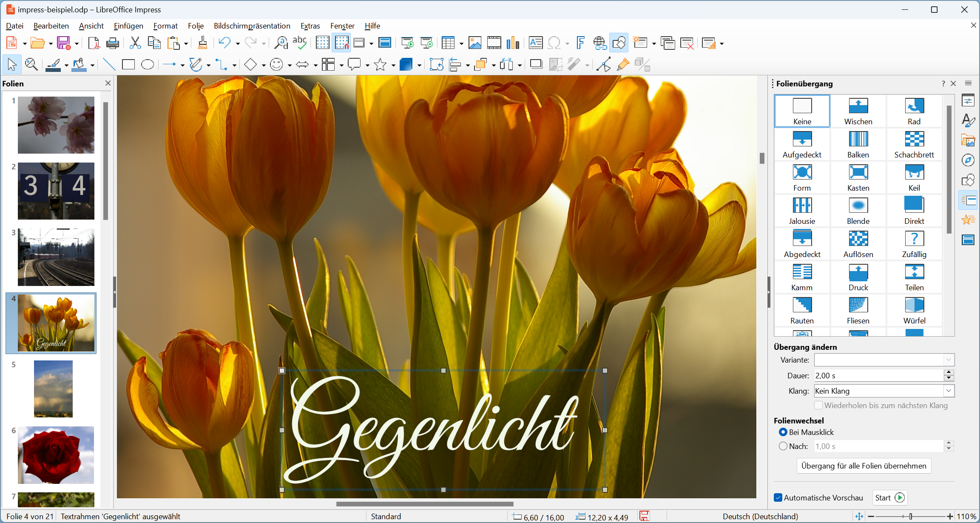Toggle the Display Grid toolbar icon

coord(322,43)
